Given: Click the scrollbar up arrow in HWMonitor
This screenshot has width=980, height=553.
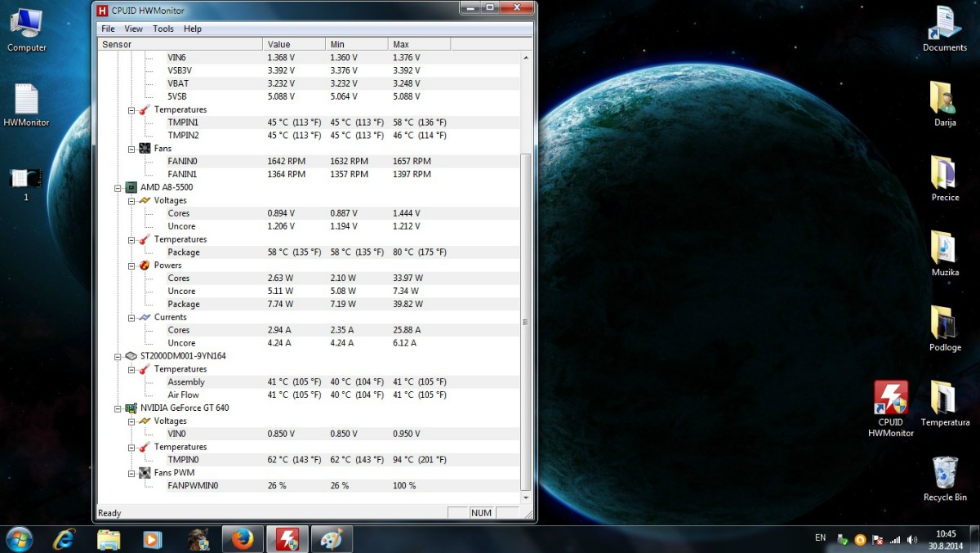Looking at the screenshot, I should pyautogui.click(x=526, y=58).
